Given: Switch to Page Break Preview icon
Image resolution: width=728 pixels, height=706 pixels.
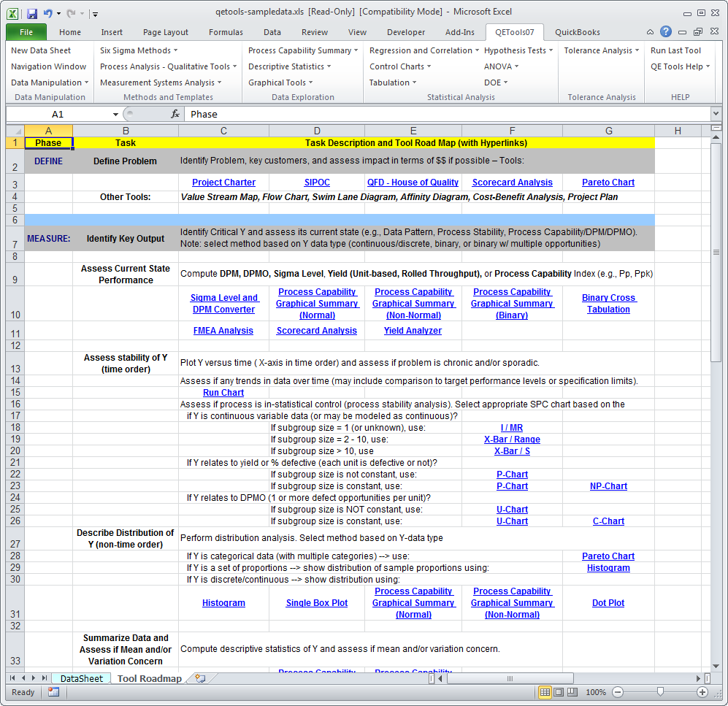Looking at the screenshot, I should 572,692.
